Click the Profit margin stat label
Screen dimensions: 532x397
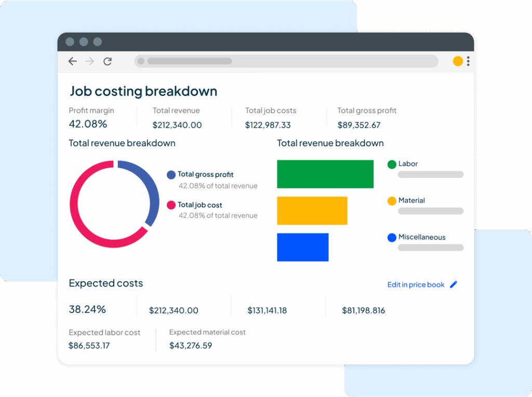click(91, 111)
